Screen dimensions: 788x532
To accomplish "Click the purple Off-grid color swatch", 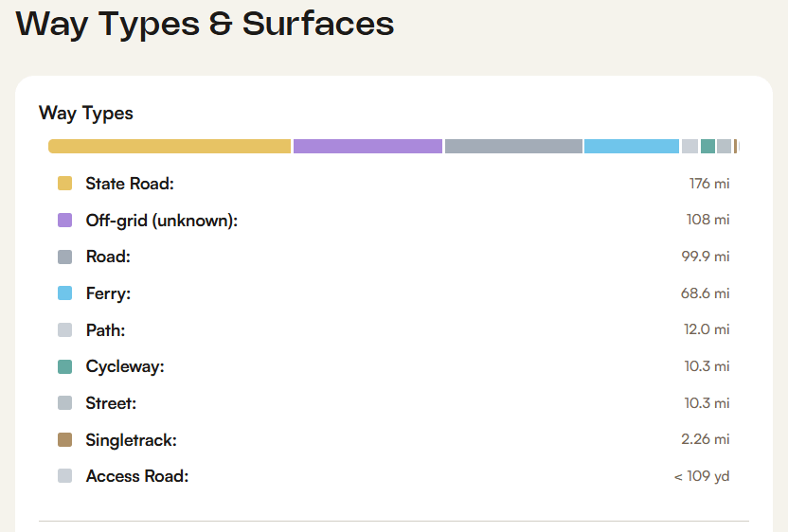I will coord(64,221).
